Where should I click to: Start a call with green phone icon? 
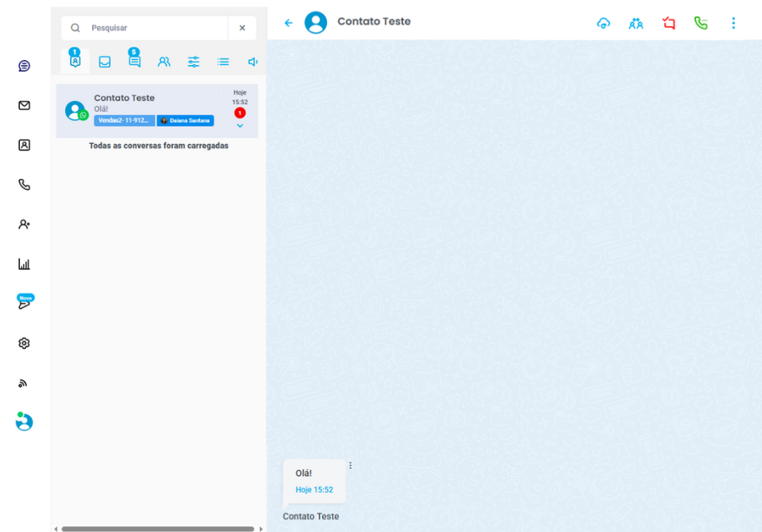click(x=700, y=23)
